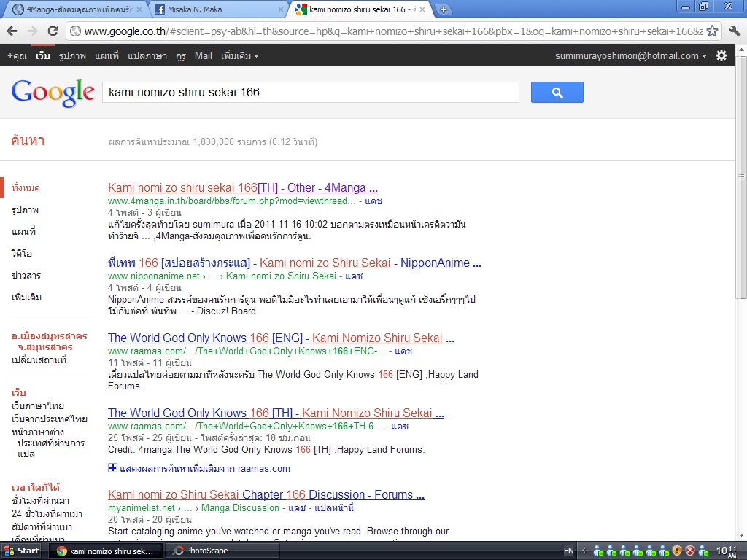Reload the page with the refresh icon
747x560 pixels.
pos(53,31)
